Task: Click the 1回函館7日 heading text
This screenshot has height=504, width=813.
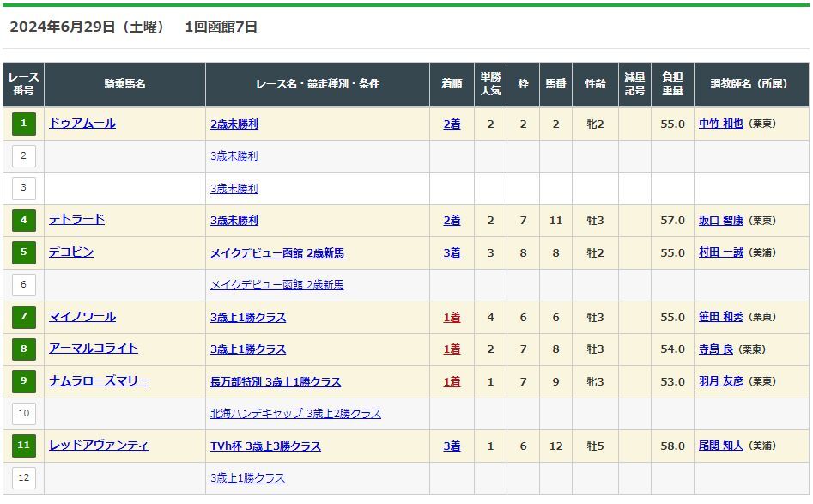Action: (221, 27)
